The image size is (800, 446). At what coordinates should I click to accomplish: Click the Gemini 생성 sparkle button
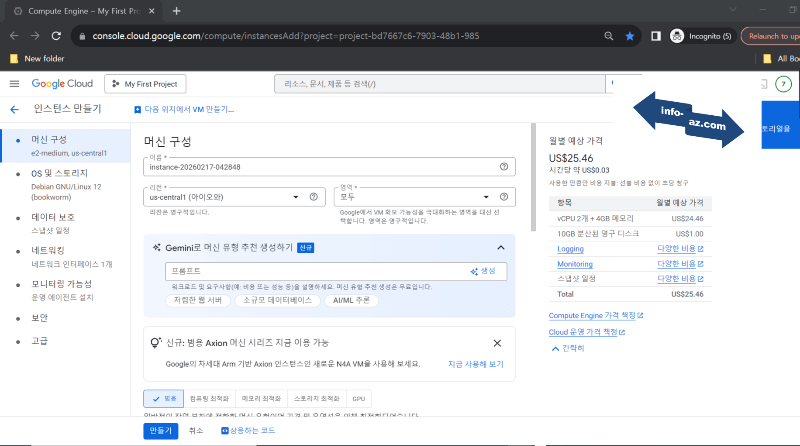[x=483, y=271]
